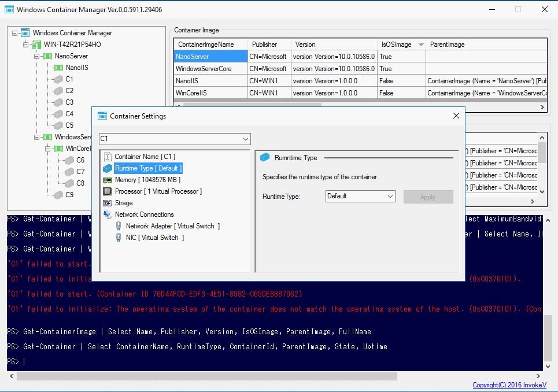Select NIC [ Virtual Switch ] item
This screenshot has width=558, height=392.
(155, 238)
